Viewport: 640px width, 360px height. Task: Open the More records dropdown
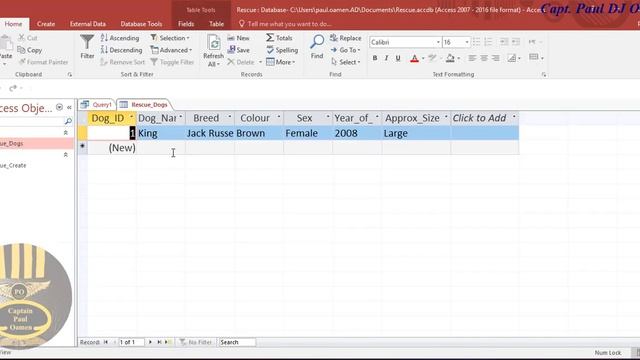coord(280,62)
